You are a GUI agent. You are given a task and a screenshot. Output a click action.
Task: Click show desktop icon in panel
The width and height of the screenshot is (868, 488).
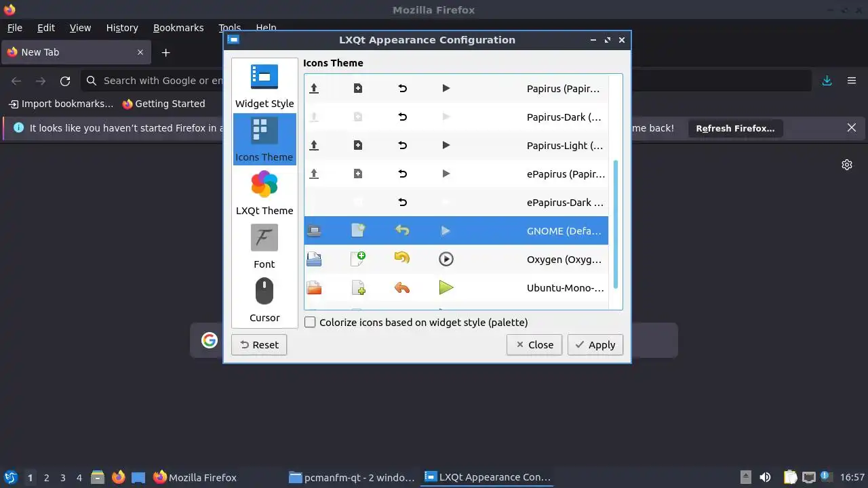coord(138,477)
